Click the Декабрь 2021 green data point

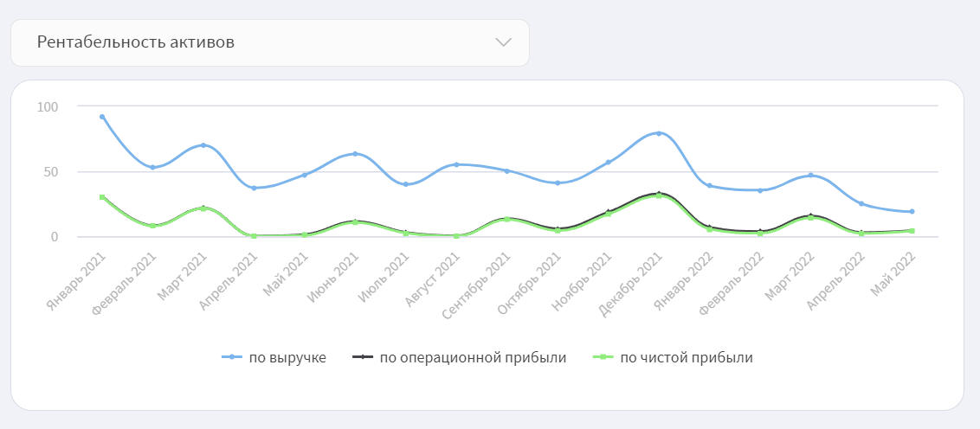click(659, 195)
